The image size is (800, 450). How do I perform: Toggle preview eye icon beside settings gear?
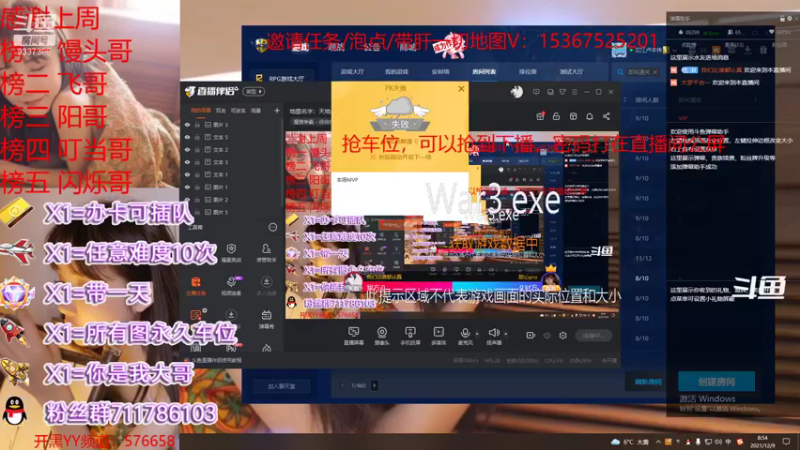pos(547,335)
